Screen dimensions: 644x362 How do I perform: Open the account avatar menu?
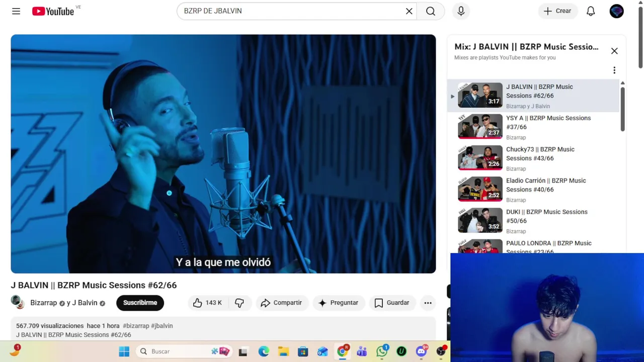(x=616, y=11)
